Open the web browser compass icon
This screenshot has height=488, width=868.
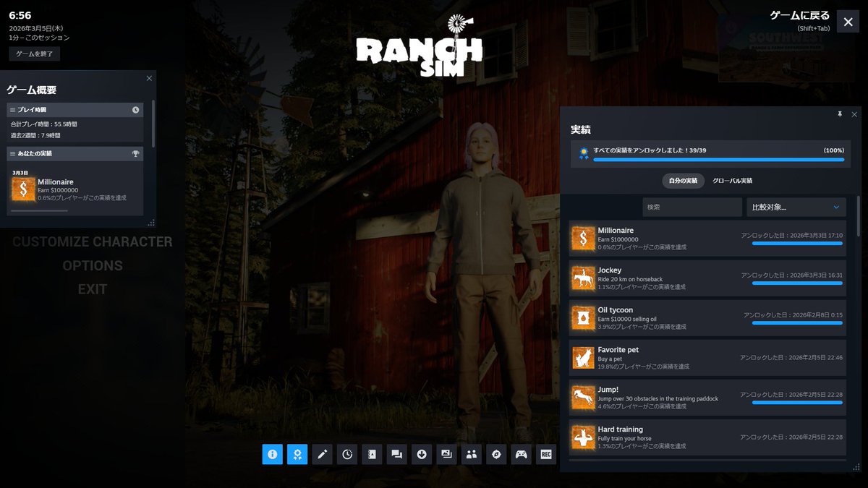[496, 454]
